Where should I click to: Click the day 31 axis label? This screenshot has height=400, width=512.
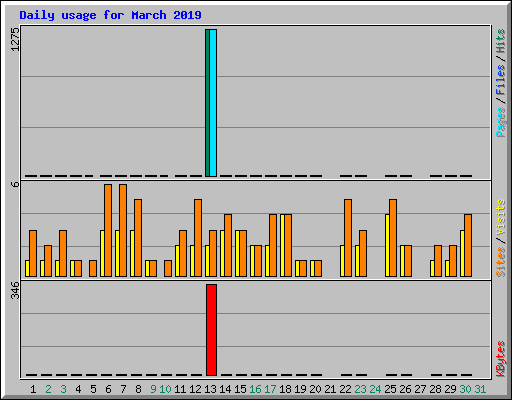(x=480, y=389)
